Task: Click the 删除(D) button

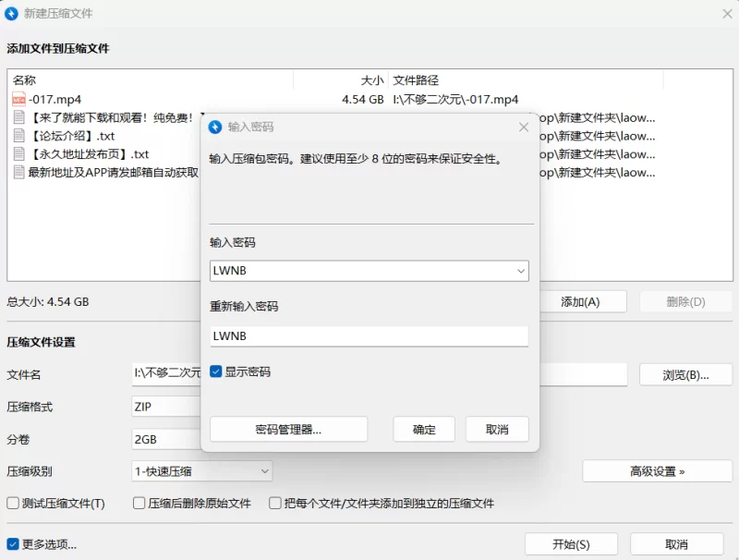Action: point(685,301)
